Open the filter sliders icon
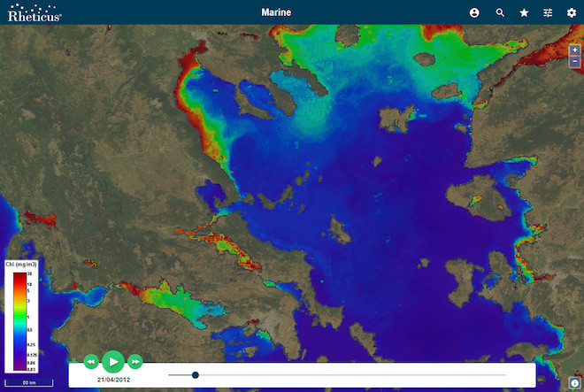The height and width of the screenshot is (392, 584). pyautogui.click(x=548, y=12)
